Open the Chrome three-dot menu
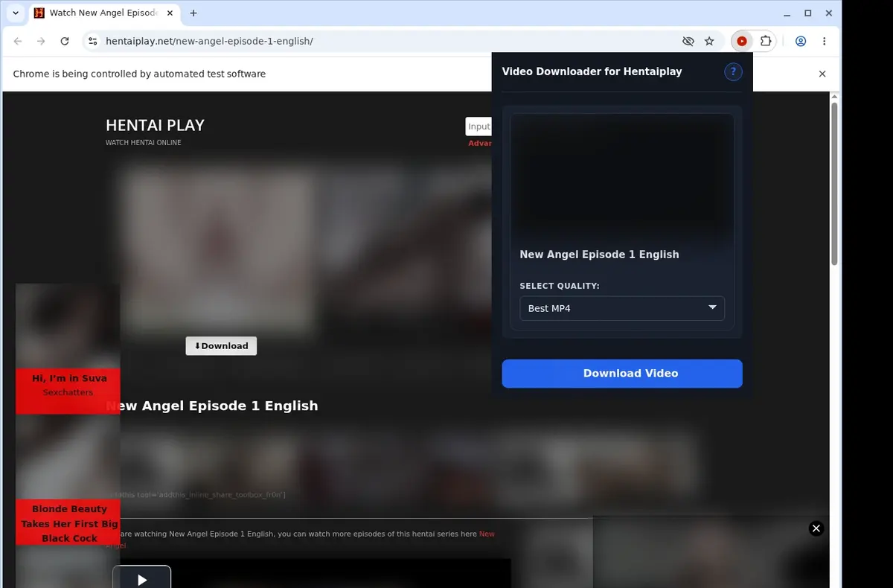 pyautogui.click(x=824, y=41)
